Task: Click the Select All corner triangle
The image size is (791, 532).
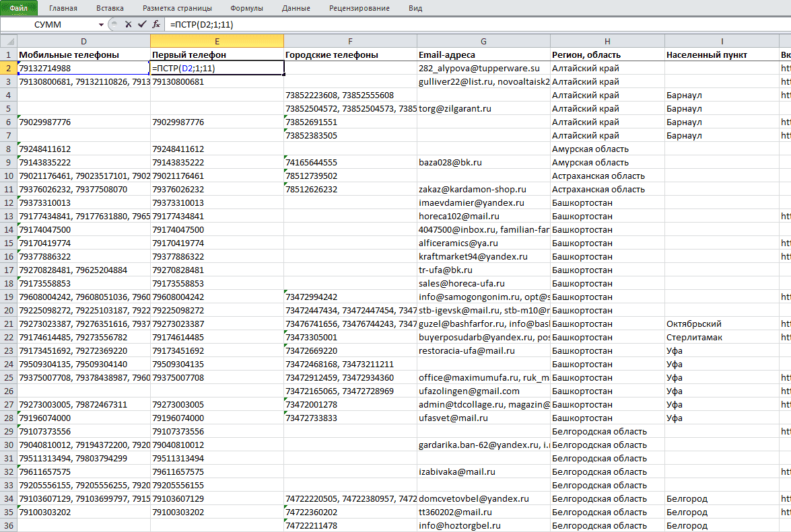Action: [x=9, y=41]
